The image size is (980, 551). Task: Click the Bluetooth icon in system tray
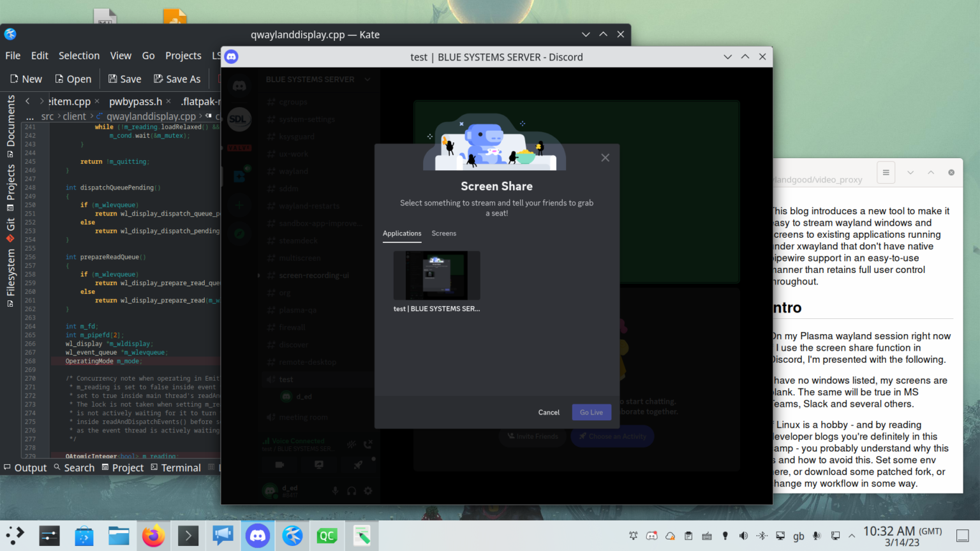(762, 536)
